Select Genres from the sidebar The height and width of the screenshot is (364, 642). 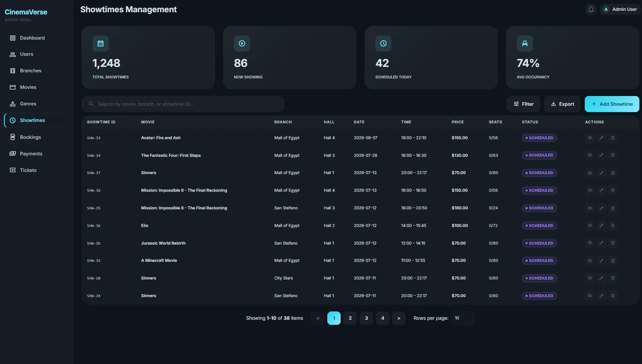pyautogui.click(x=36, y=104)
